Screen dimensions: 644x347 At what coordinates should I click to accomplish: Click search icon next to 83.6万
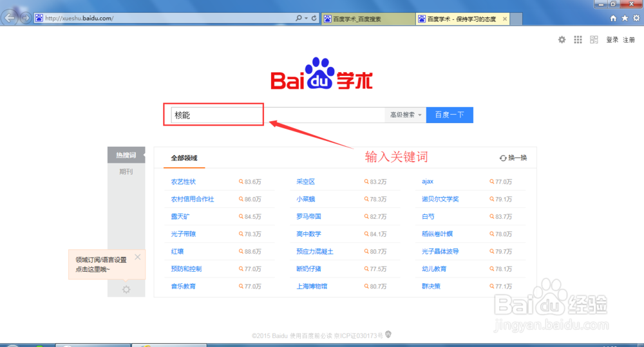point(241,182)
